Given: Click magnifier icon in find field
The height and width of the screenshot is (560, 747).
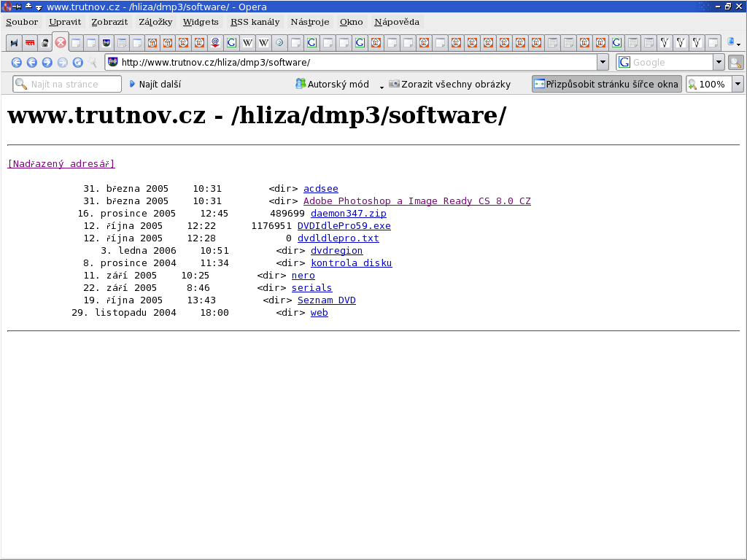Looking at the screenshot, I should point(21,85).
